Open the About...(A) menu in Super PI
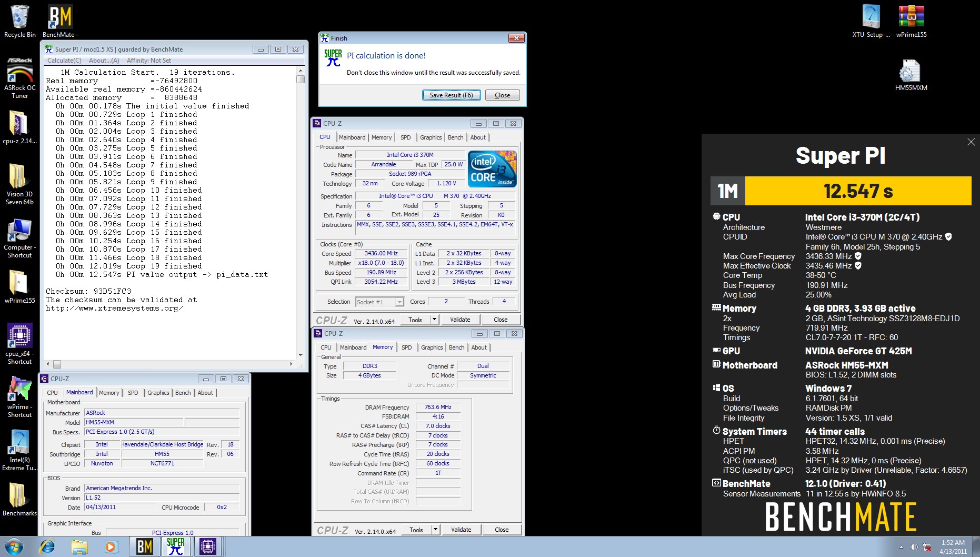Viewport: 980px width, 557px height. point(104,61)
